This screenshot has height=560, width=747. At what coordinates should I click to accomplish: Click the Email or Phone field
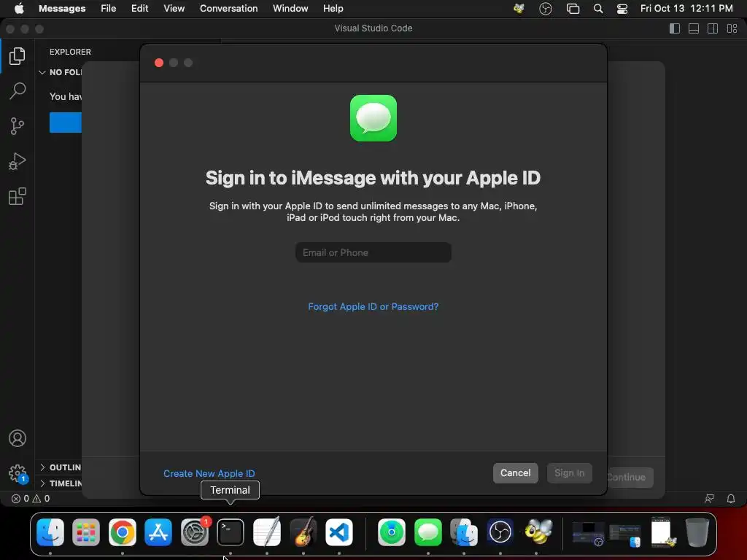(373, 252)
